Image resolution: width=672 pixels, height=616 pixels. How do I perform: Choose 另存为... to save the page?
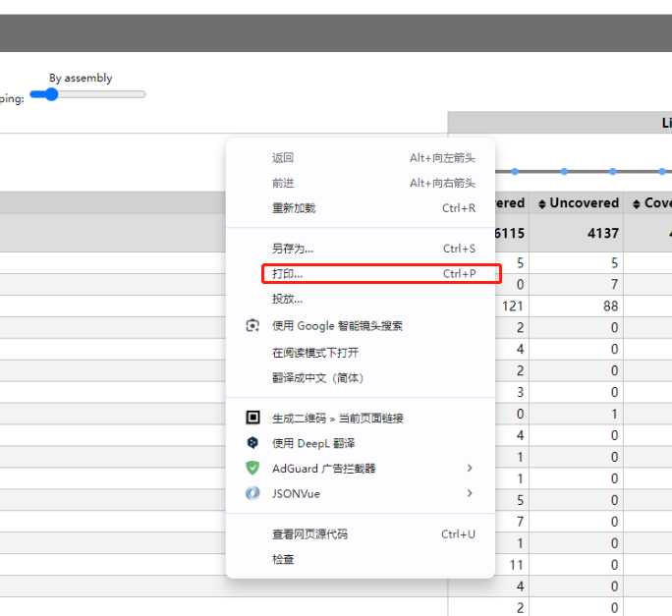[293, 249]
